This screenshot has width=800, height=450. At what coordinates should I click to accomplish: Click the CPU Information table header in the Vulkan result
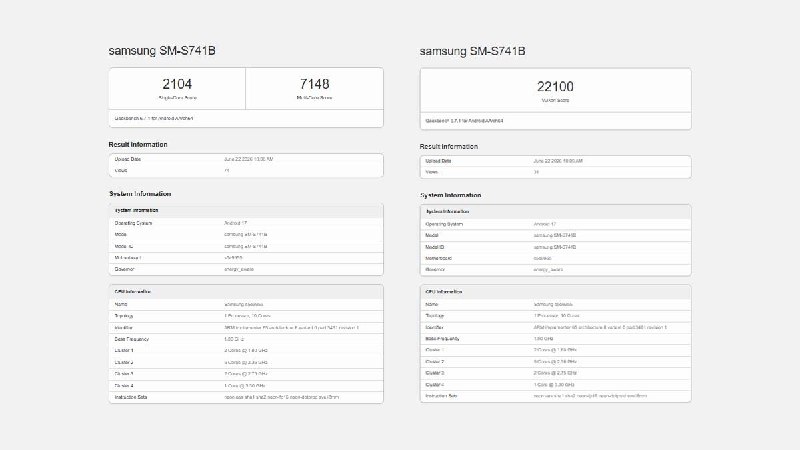point(556,292)
